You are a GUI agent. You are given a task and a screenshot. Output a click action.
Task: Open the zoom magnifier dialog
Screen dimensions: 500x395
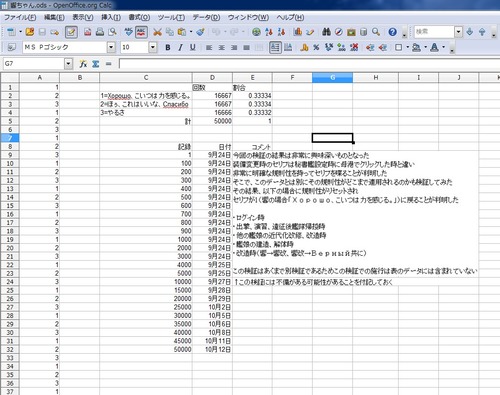376,32
